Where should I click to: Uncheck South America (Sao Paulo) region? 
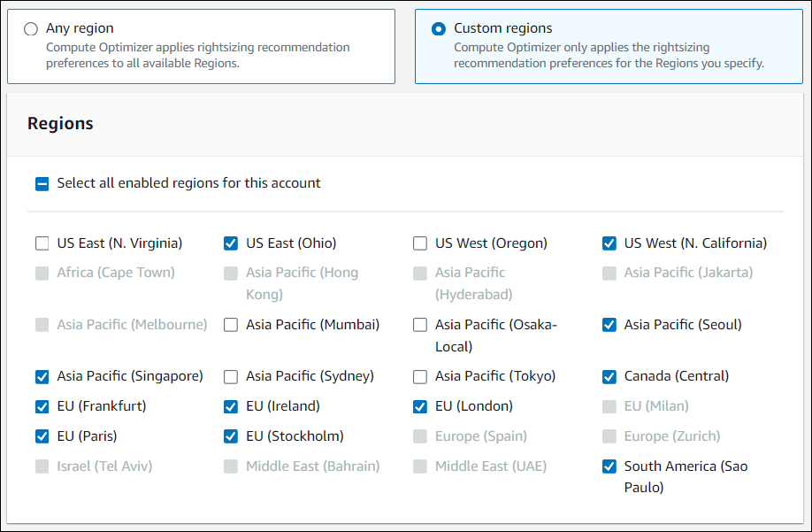(609, 466)
